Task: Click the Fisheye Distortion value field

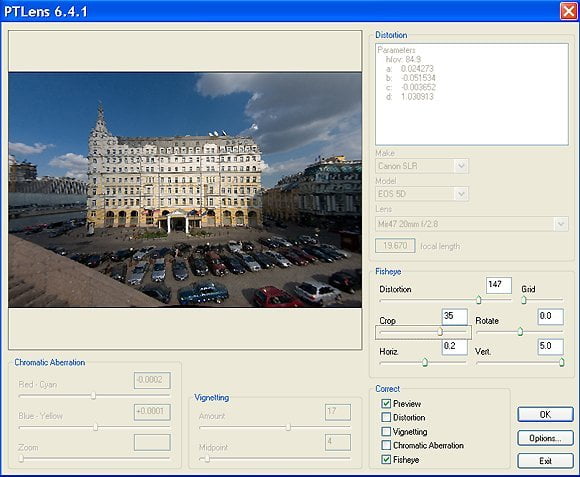Action: pyautogui.click(x=499, y=285)
